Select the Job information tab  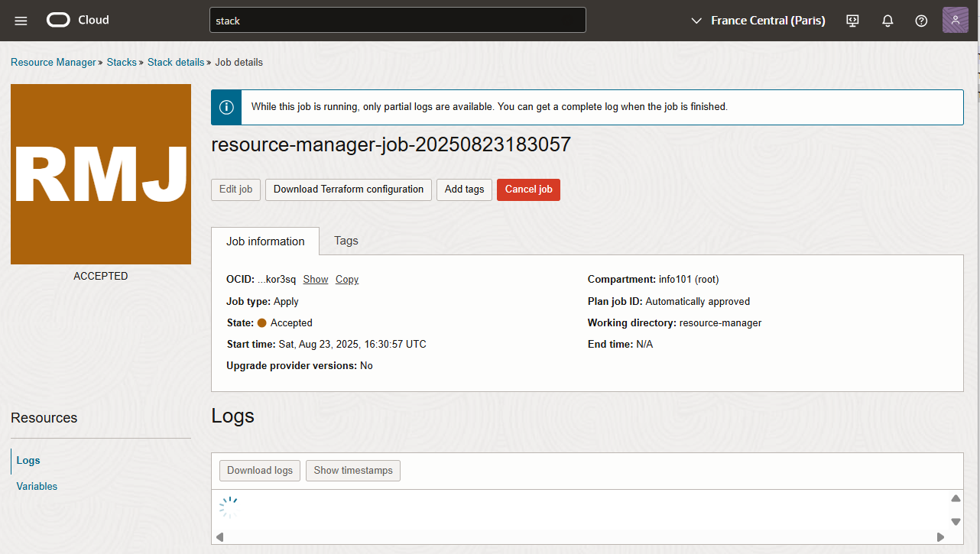coord(264,241)
